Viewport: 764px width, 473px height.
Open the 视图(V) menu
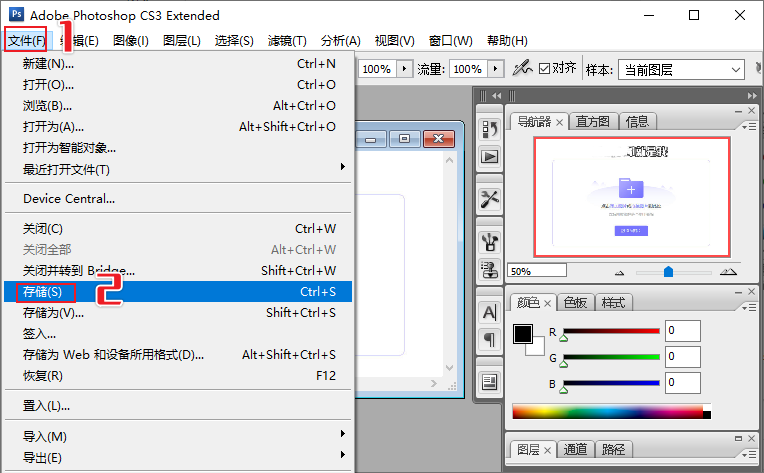(394, 41)
